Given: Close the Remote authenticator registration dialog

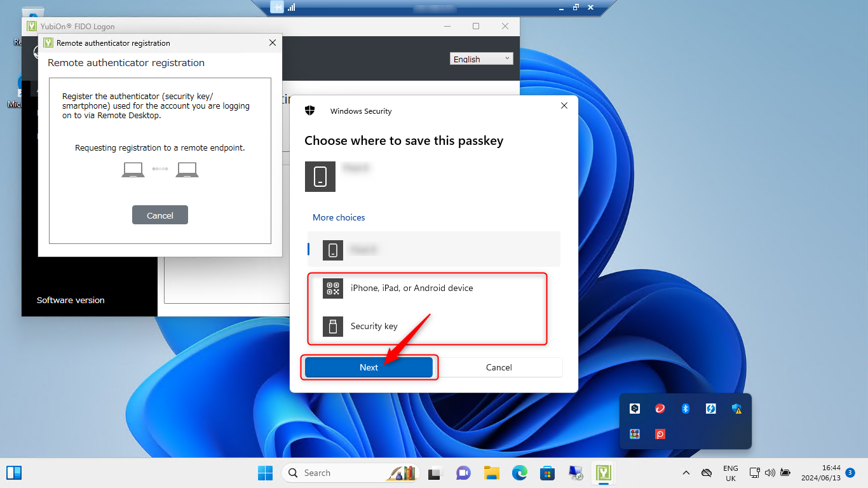Looking at the screenshot, I should tap(273, 43).
